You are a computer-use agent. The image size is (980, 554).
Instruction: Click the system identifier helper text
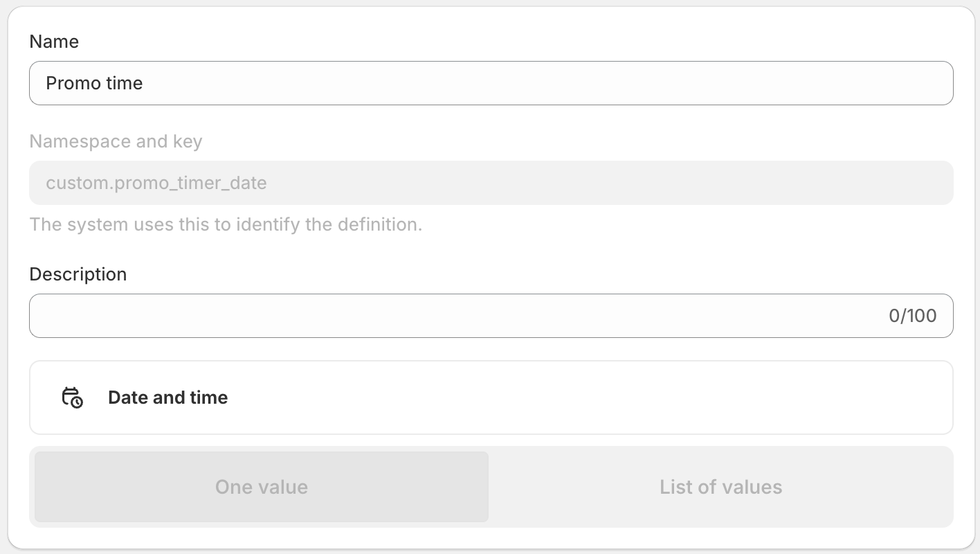pyautogui.click(x=226, y=224)
